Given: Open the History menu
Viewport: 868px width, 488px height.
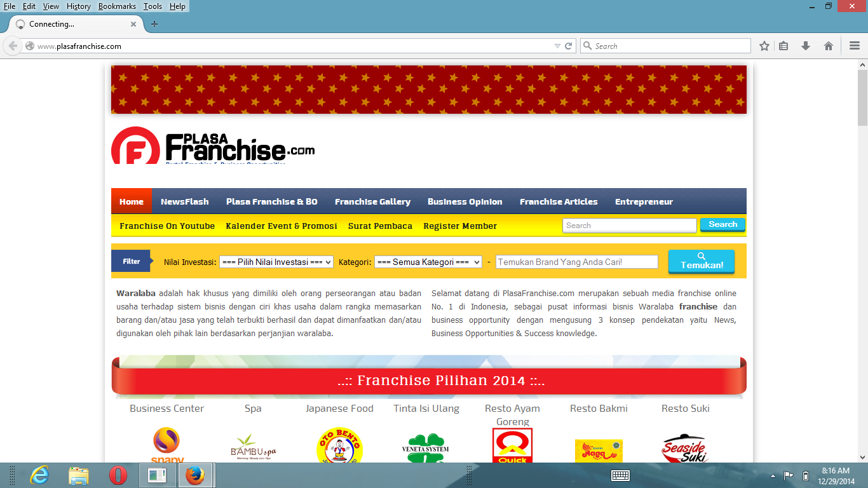Looking at the screenshot, I should pyautogui.click(x=79, y=6).
